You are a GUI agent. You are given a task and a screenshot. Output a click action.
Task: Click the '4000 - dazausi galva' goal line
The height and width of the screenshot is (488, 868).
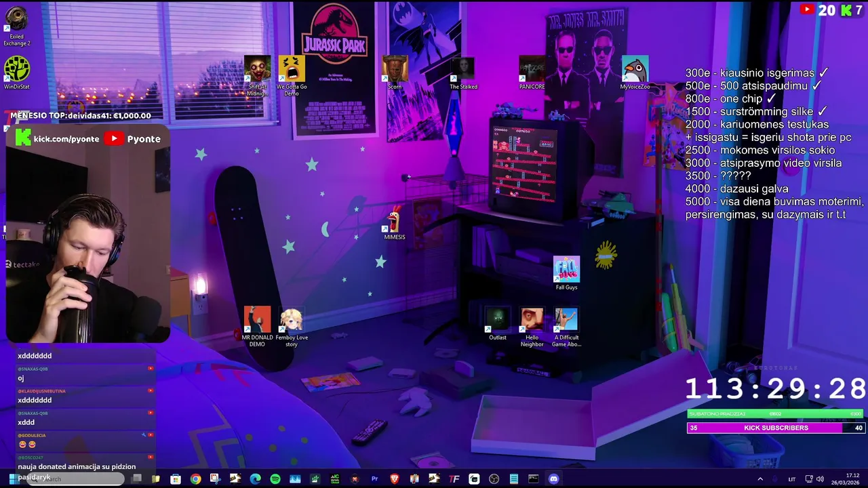coord(736,188)
